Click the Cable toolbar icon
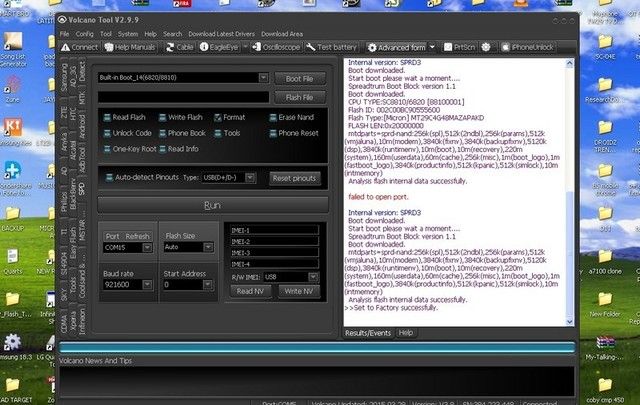The width and height of the screenshot is (640, 405). point(170,48)
